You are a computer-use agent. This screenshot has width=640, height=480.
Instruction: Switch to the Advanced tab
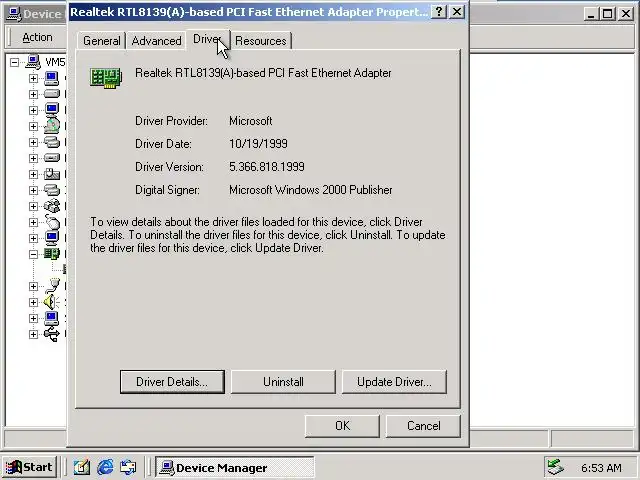tap(156, 41)
